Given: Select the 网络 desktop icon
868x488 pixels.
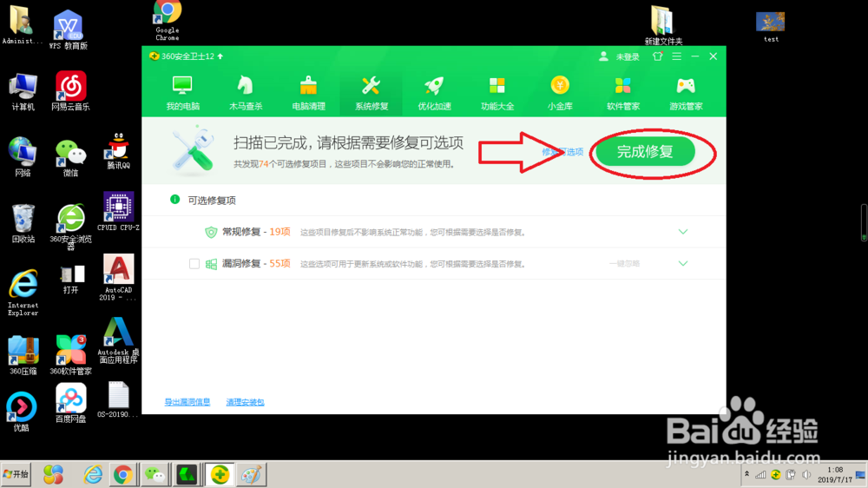Looking at the screenshot, I should coord(23,157).
